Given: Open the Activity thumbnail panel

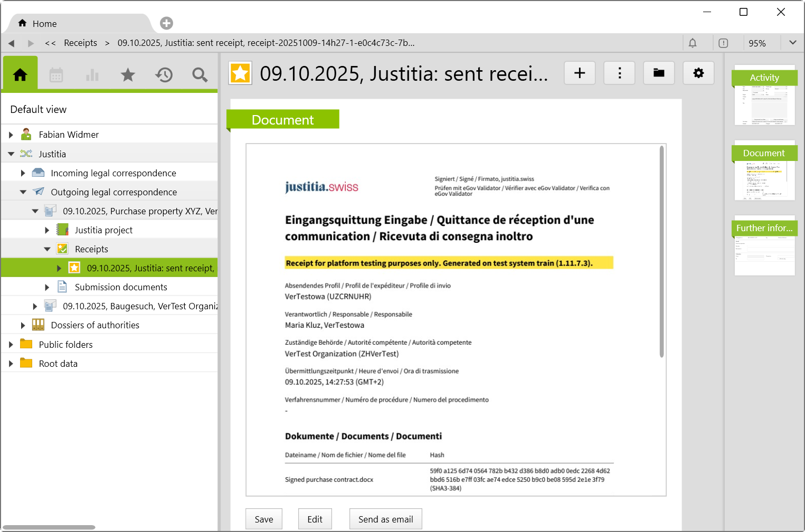Looking at the screenshot, I should pos(764,96).
